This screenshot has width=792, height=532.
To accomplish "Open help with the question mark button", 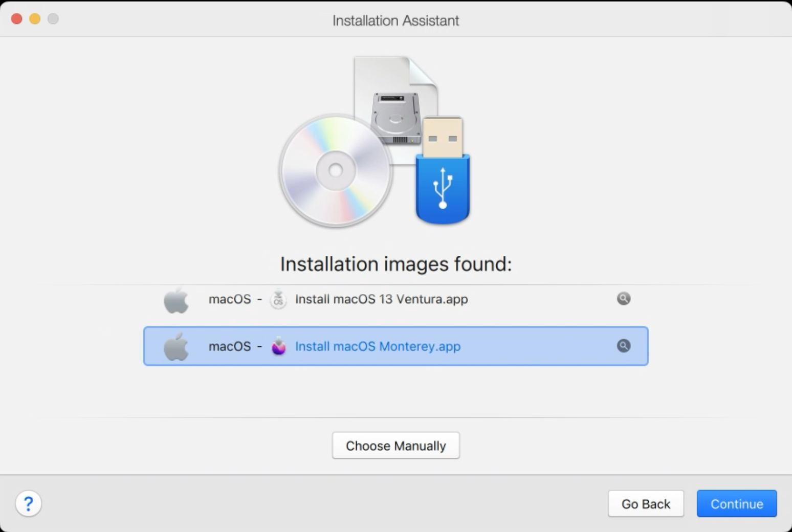I will [x=29, y=504].
